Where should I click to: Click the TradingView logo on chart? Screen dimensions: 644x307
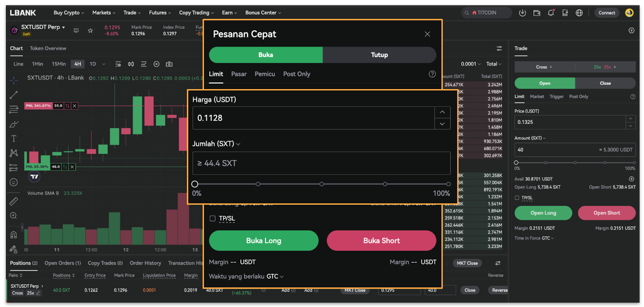pos(35,176)
